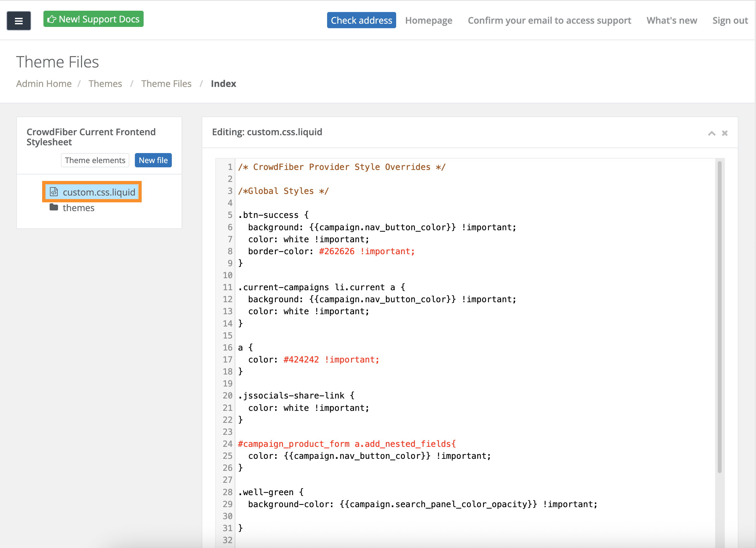Viewport: 756px width, 548px height.
Task: Create a New file
Action: tap(153, 160)
